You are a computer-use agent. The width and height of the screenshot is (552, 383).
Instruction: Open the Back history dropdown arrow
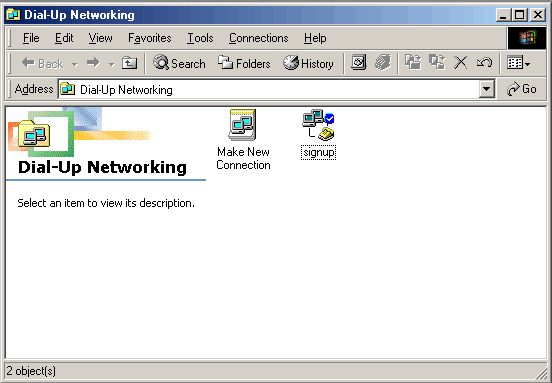[75, 64]
